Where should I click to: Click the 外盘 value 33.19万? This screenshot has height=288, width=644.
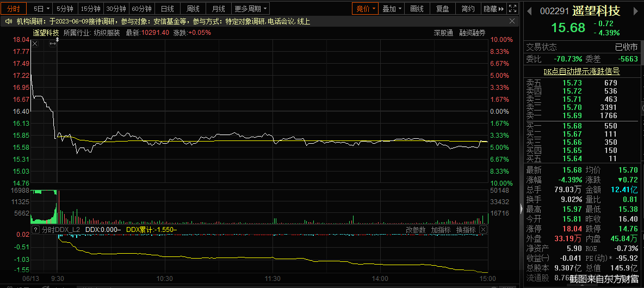click(568, 238)
